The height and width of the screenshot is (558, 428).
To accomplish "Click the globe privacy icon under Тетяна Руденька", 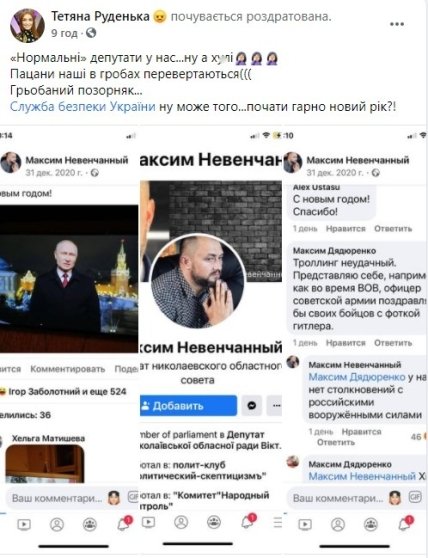I will pos(91,33).
